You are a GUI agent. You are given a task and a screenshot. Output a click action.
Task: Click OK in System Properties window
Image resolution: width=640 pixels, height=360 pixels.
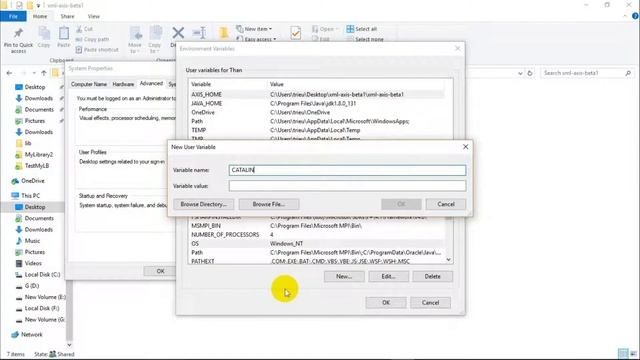pyautogui.click(x=160, y=271)
